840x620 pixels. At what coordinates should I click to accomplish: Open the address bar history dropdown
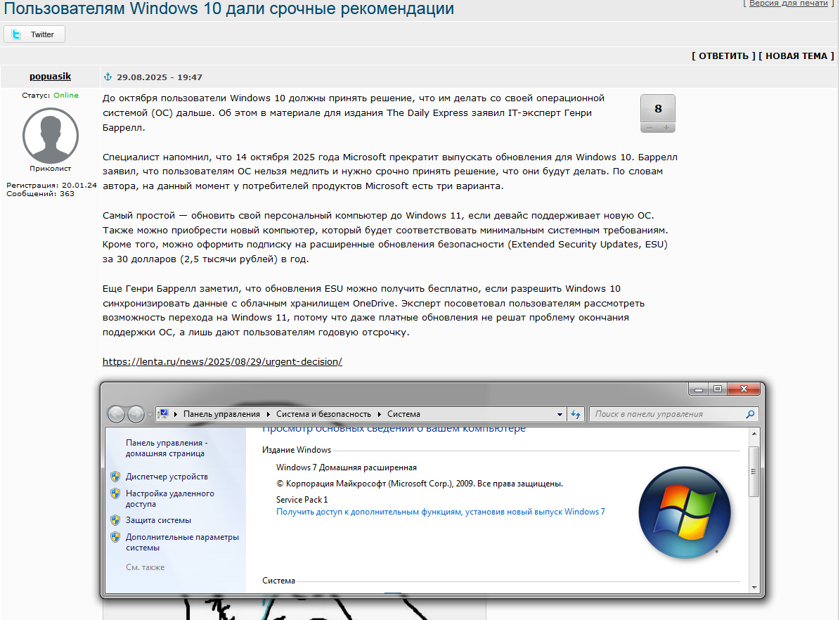click(560, 414)
